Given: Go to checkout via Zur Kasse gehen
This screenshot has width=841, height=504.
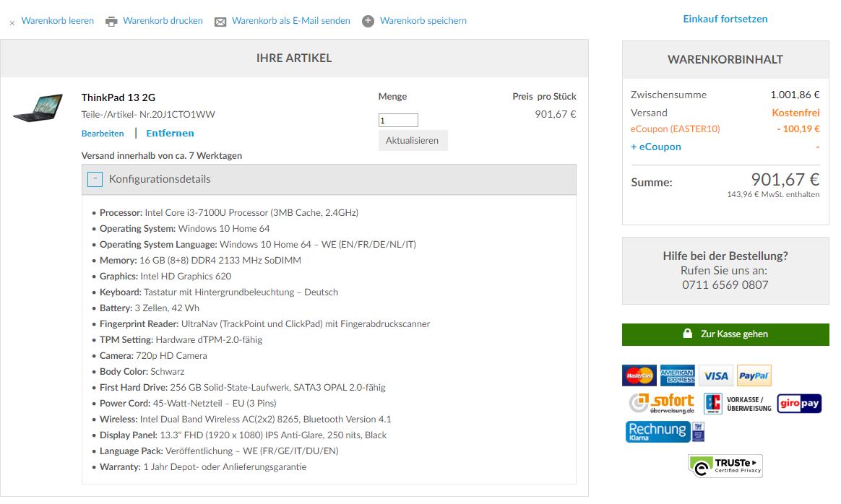Looking at the screenshot, I should tap(725, 334).
